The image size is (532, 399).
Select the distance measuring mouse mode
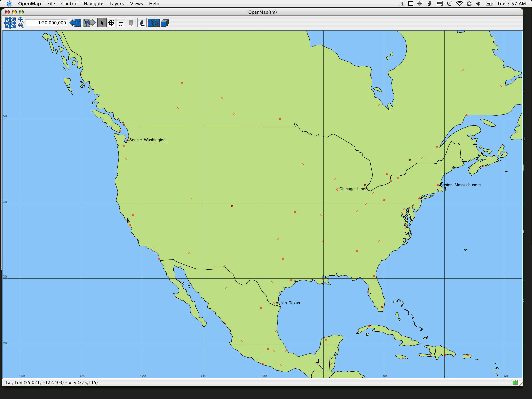(121, 23)
